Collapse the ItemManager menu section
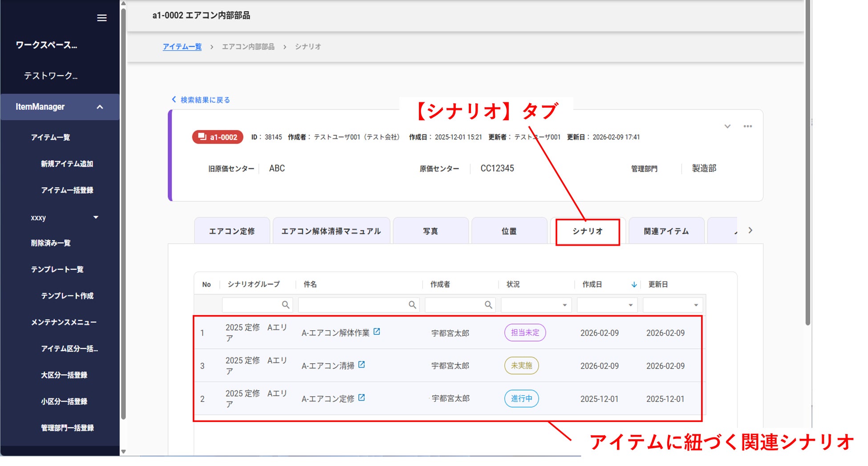 point(100,107)
